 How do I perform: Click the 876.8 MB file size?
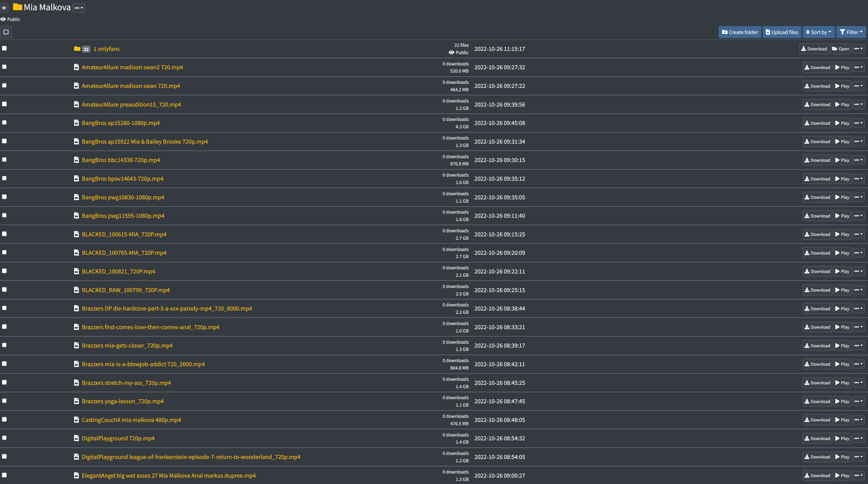click(x=459, y=164)
